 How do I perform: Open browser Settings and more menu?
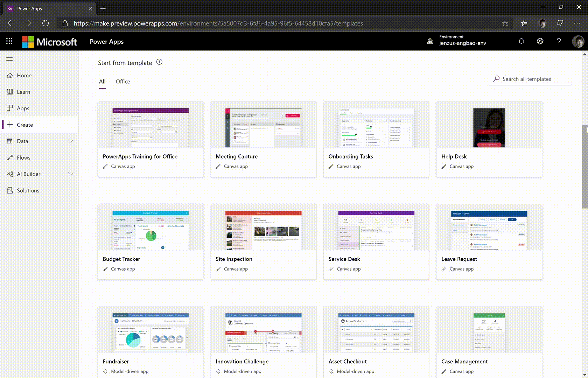[x=577, y=23]
